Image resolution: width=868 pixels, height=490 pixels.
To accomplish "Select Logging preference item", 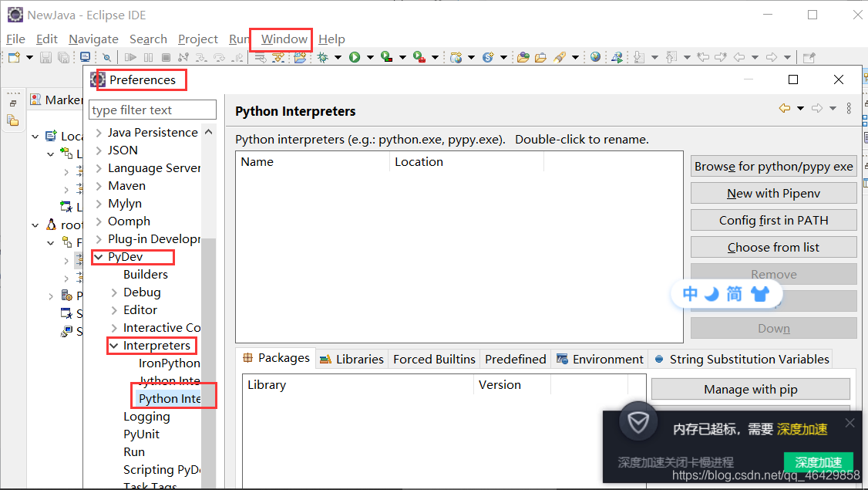I will (x=146, y=416).
